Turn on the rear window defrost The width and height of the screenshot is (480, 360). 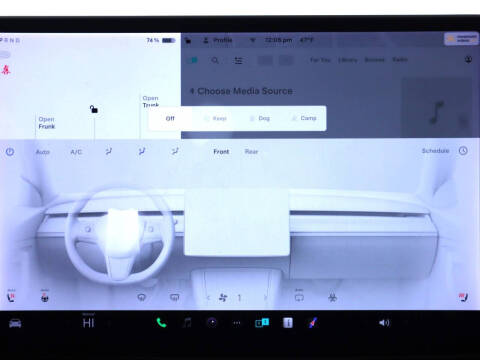pyautogui.click(x=175, y=297)
